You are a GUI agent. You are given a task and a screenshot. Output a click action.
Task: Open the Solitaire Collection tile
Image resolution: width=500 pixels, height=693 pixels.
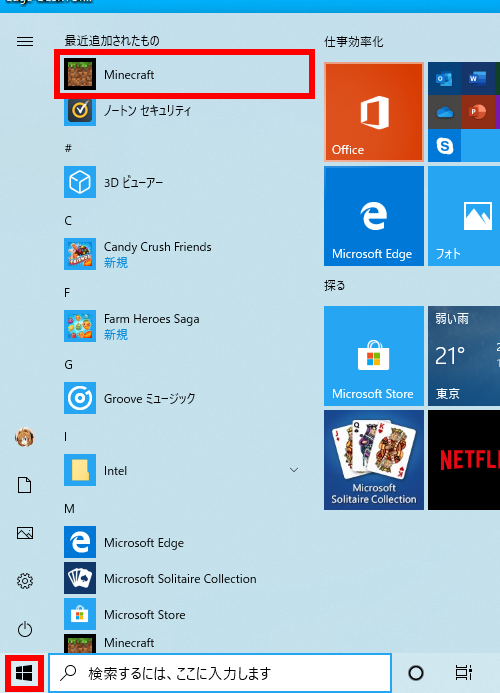(374, 460)
